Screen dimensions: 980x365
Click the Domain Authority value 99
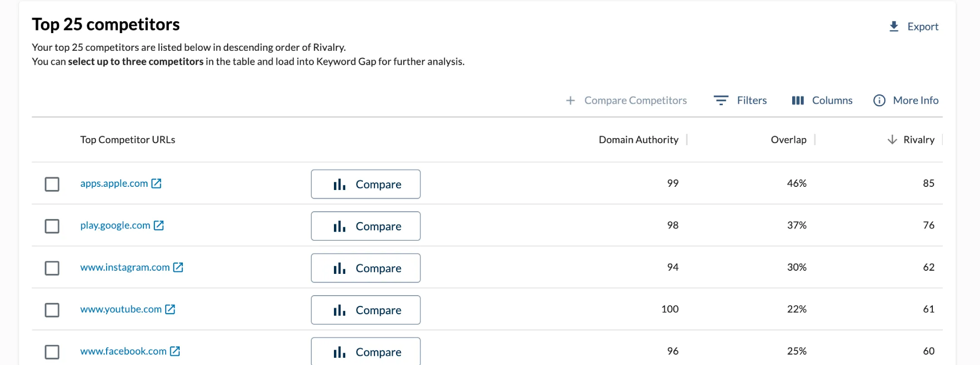673,183
